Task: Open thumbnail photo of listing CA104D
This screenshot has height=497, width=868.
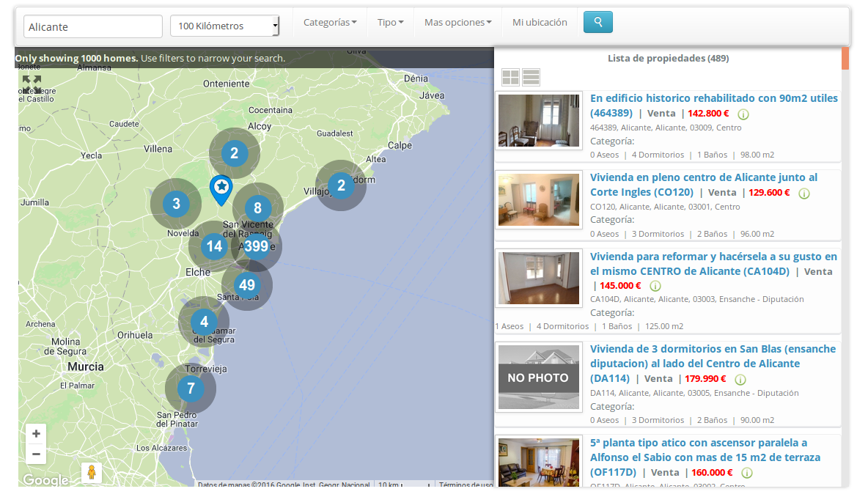Action: 539,278
